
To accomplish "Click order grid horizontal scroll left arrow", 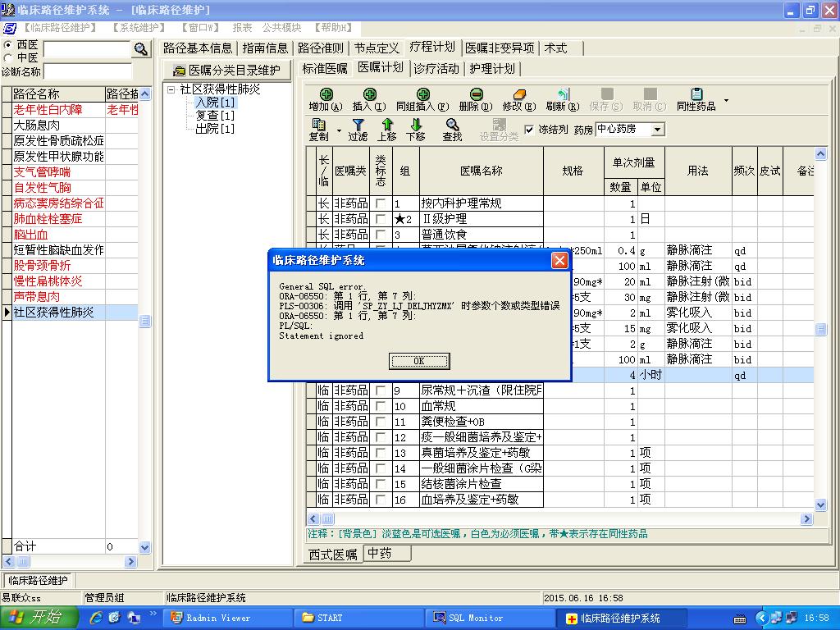I will 313,518.
